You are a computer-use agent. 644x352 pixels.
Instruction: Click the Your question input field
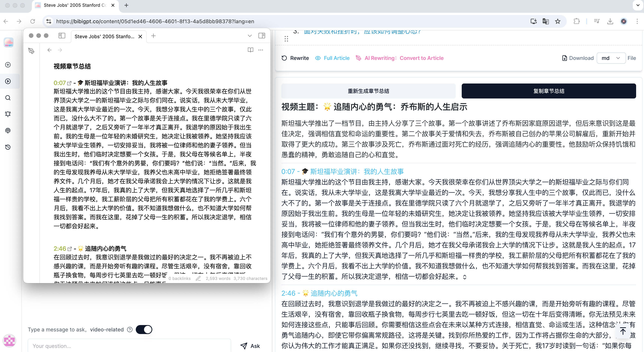coord(129,345)
